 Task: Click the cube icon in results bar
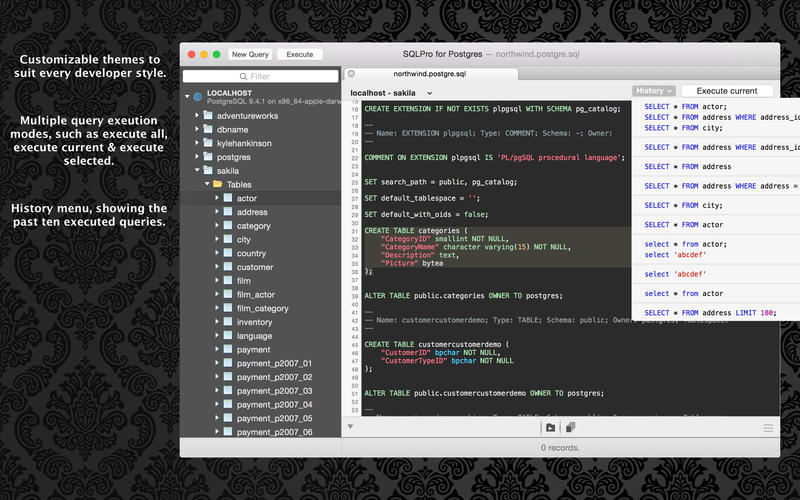[x=570, y=428]
